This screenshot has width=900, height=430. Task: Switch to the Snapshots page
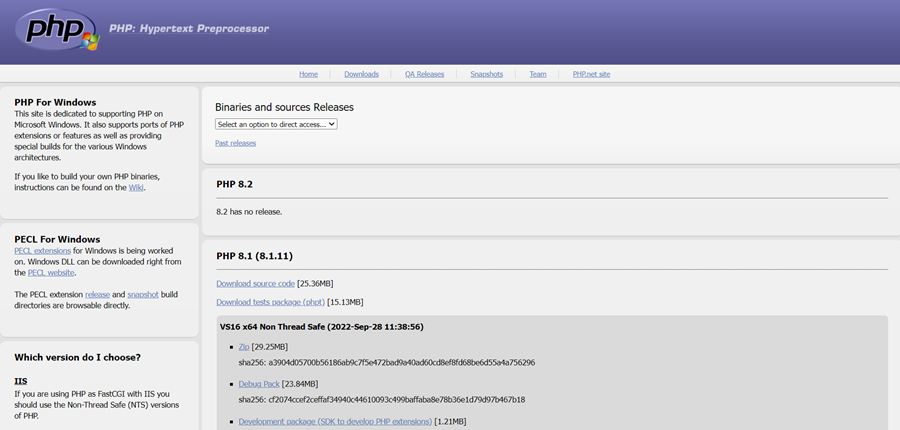click(x=486, y=74)
